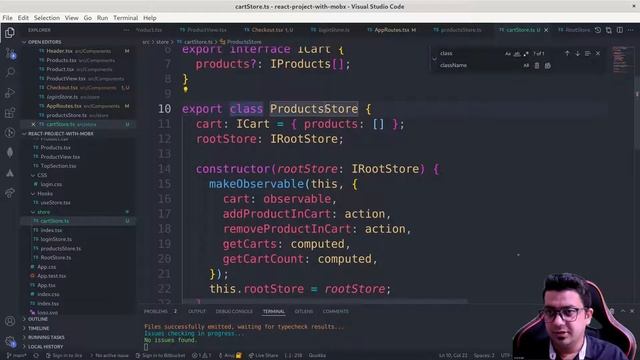
Task: Open the timeline history icon in the editor toolbar
Action: [598, 30]
